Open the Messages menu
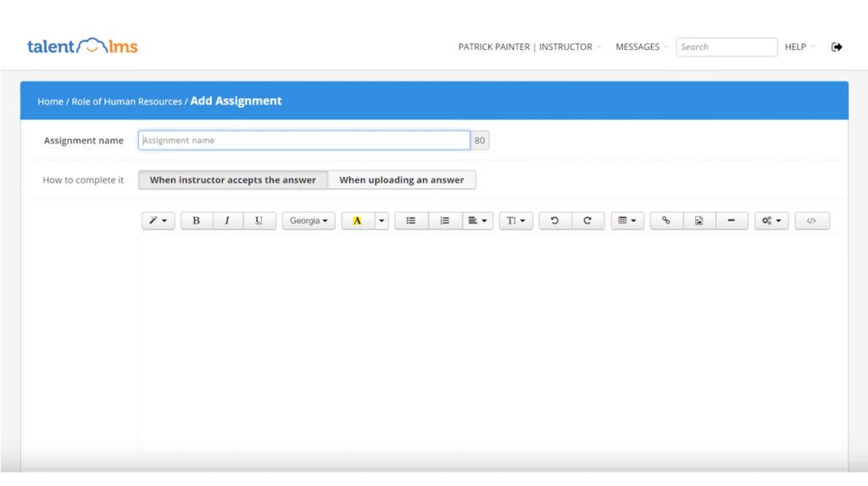This screenshot has width=868, height=486. pyautogui.click(x=642, y=47)
